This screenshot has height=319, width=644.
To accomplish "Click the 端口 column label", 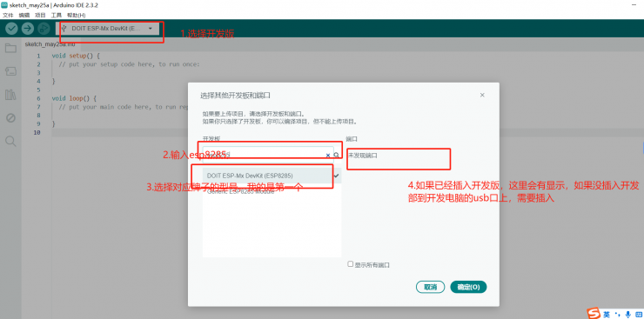I will tap(352, 139).
